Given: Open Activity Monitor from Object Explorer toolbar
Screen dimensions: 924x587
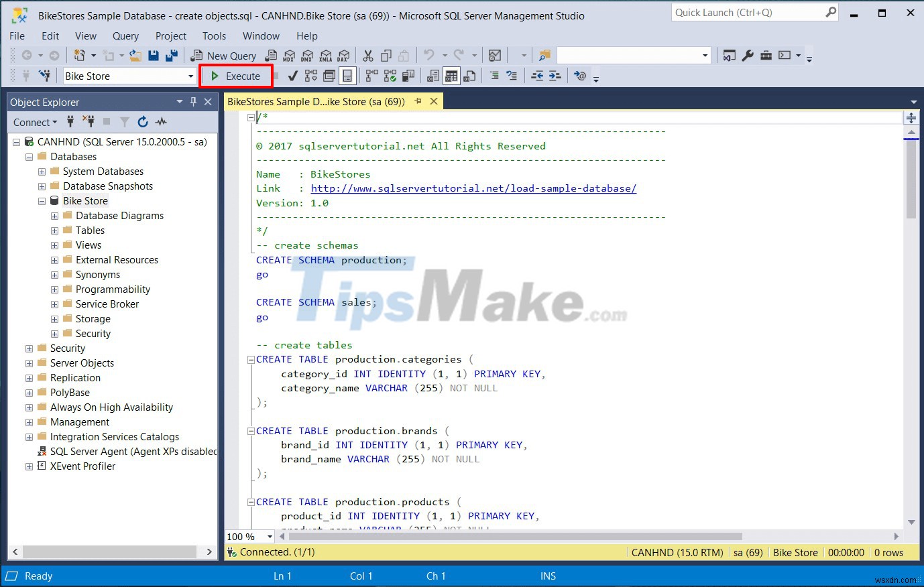Looking at the screenshot, I should [161, 122].
